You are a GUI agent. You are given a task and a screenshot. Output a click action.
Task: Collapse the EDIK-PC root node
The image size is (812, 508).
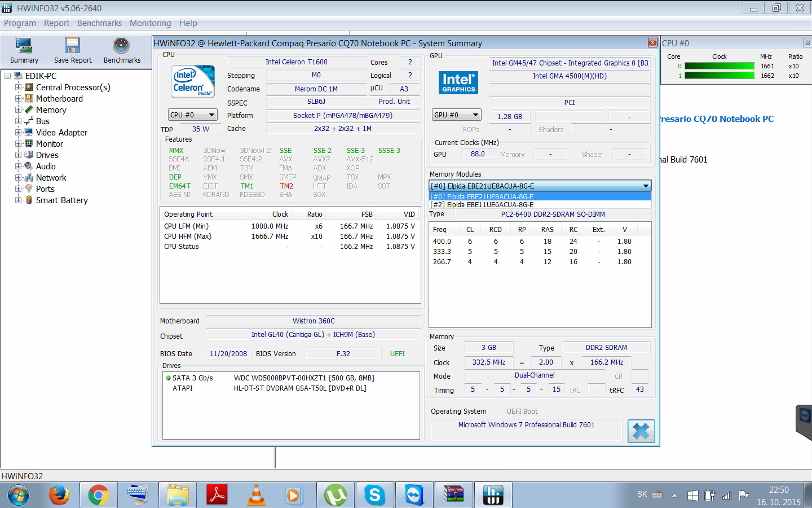pos(8,76)
